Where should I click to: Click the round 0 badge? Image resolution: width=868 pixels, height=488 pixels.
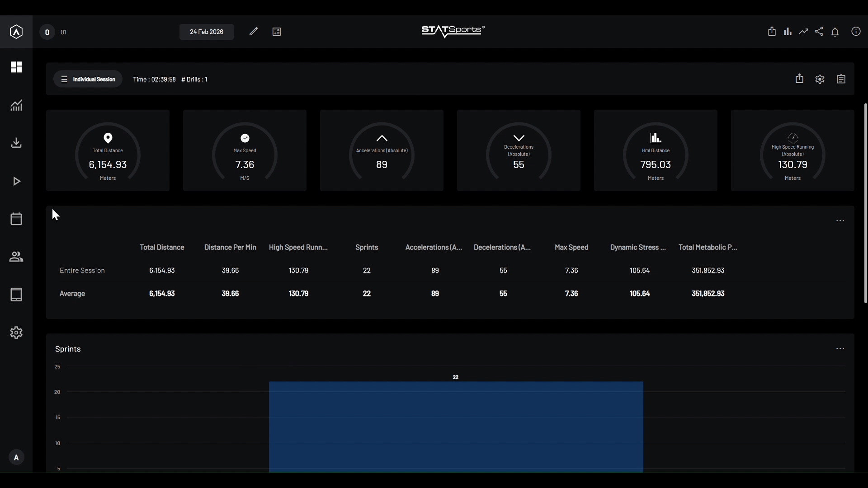(47, 32)
